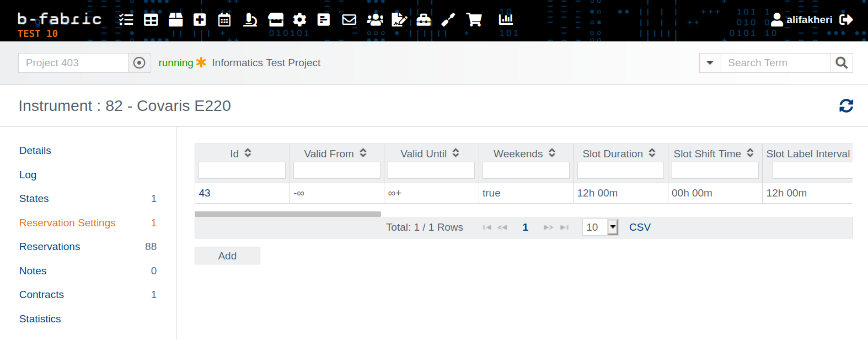The width and height of the screenshot is (868, 340).
Task: Open the rows-per-page dropdown
Action: click(x=613, y=227)
